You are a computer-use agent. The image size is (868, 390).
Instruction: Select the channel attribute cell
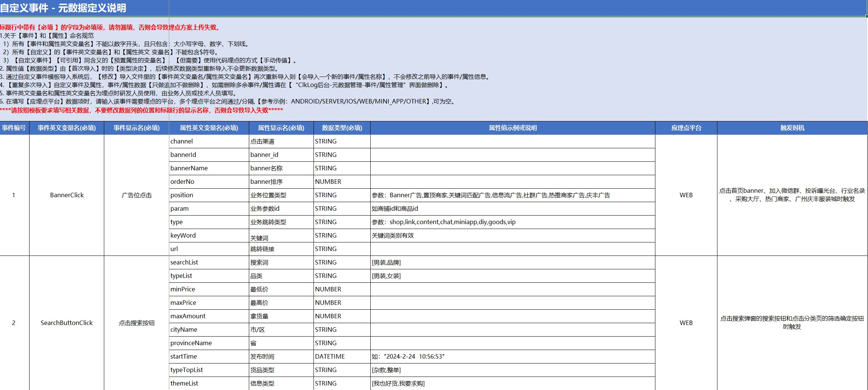[x=209, y=141]
